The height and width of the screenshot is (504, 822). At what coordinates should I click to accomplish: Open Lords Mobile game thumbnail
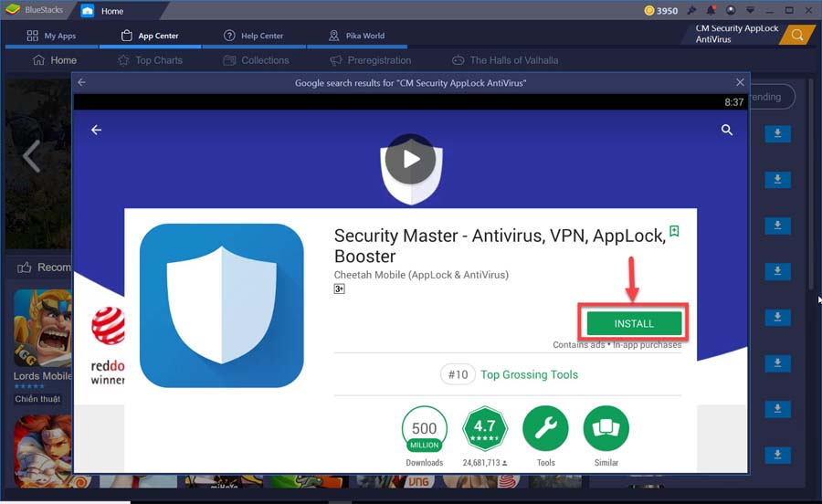[x=42, y=328]
